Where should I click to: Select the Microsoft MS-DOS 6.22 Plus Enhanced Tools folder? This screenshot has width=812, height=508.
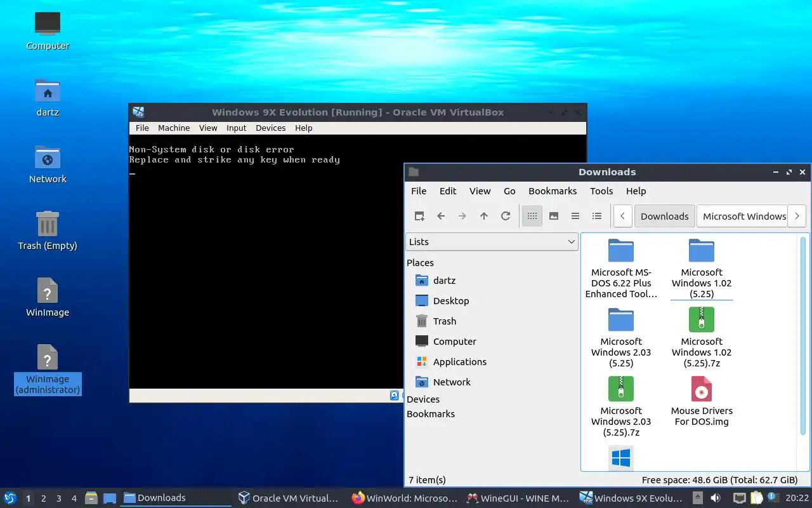click(621, 269)
